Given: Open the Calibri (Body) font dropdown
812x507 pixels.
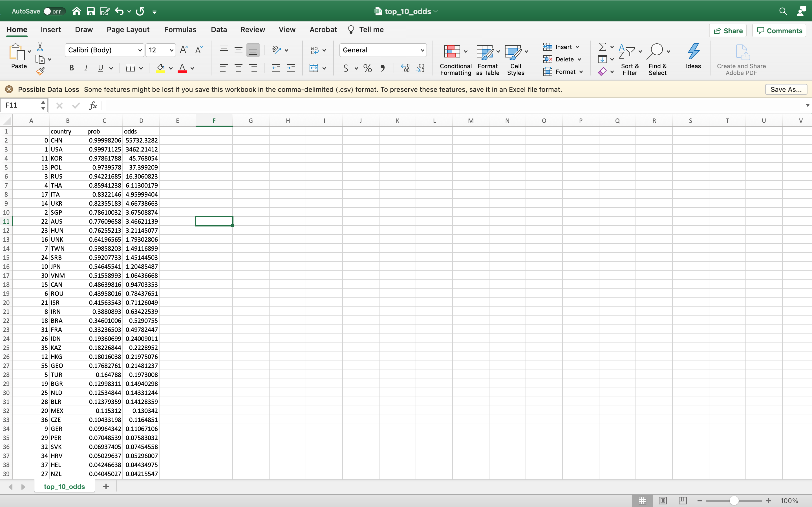Looking at the screenshot, I should coord(140,50).
